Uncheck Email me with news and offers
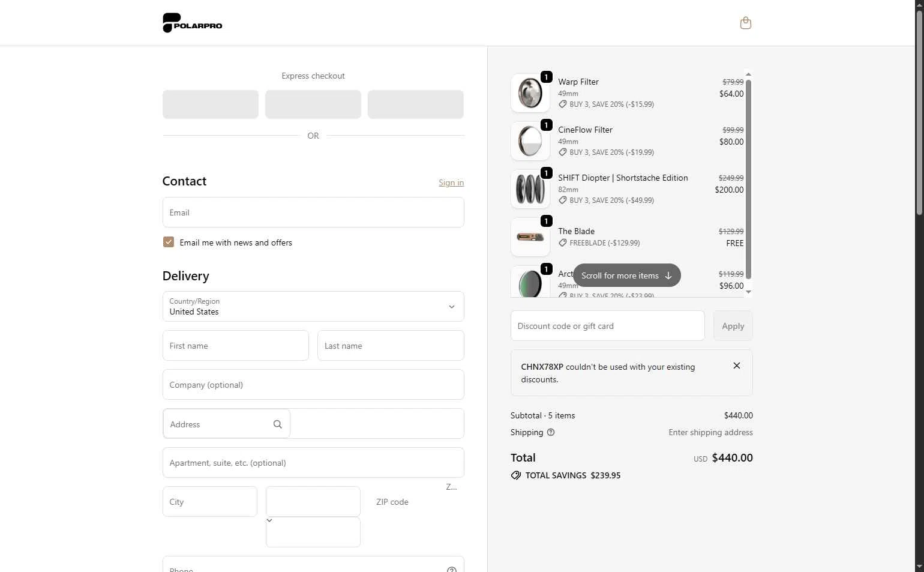Viewport: 924px width, 572px height. (x=169, y=242)
